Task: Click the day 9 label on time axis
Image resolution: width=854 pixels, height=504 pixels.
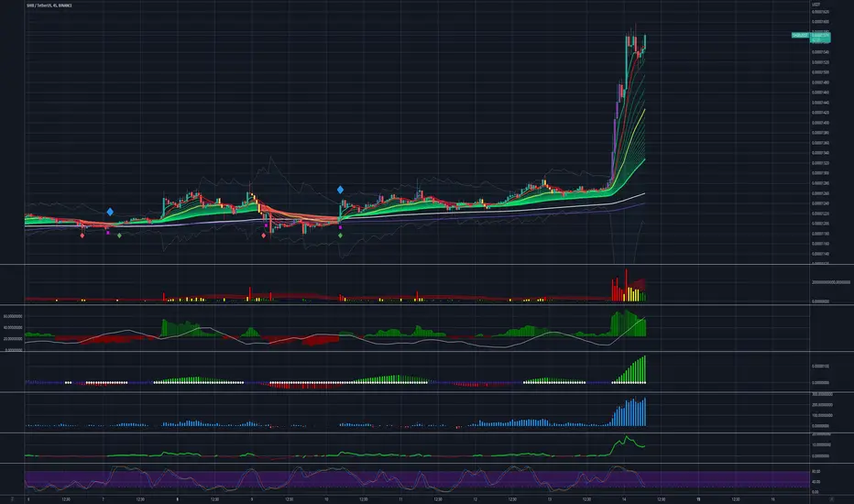Action: [x=252, y=499]
